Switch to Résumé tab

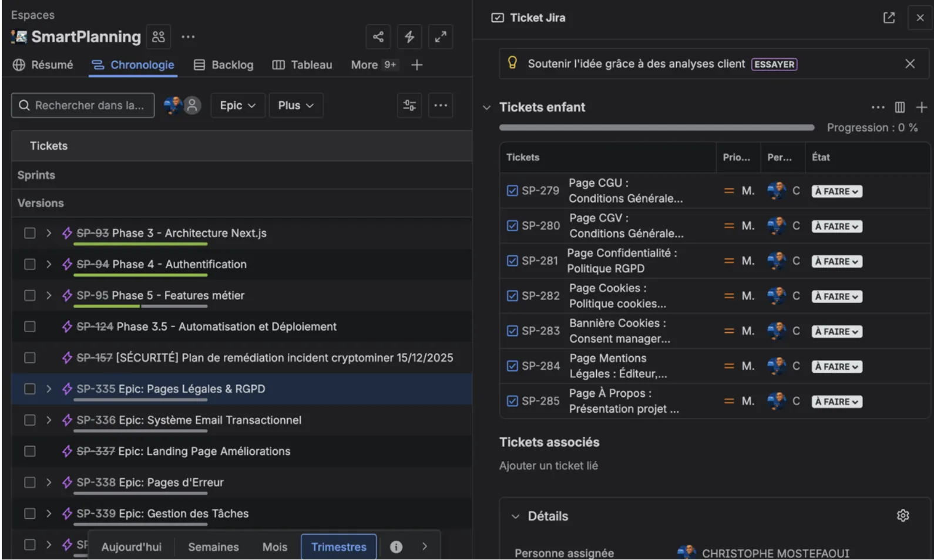coord(43,65)
